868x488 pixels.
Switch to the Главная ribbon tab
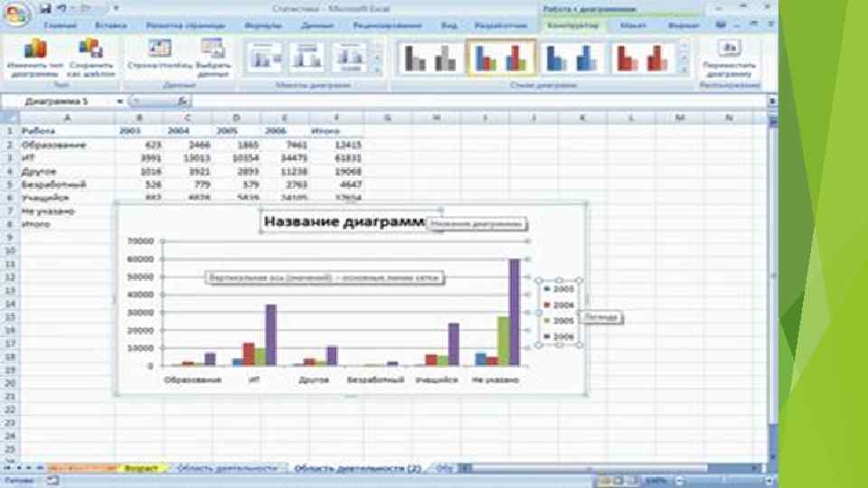tap(61, 25)
